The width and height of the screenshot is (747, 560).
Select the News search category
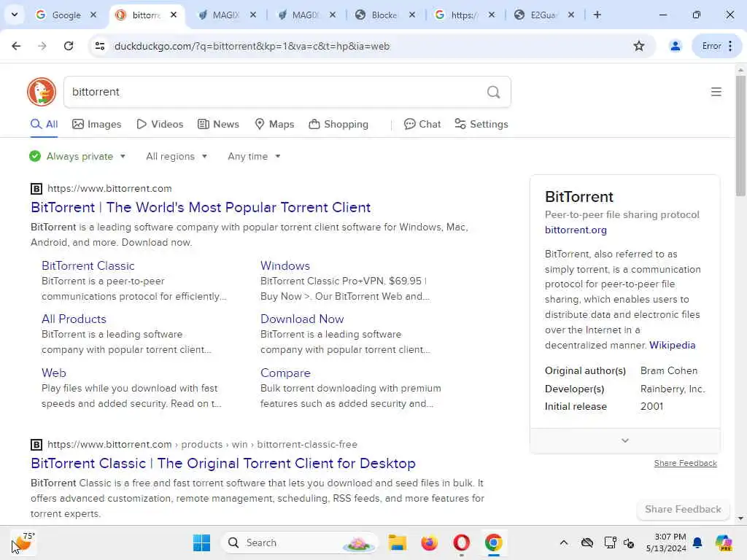tap(218, 124)
